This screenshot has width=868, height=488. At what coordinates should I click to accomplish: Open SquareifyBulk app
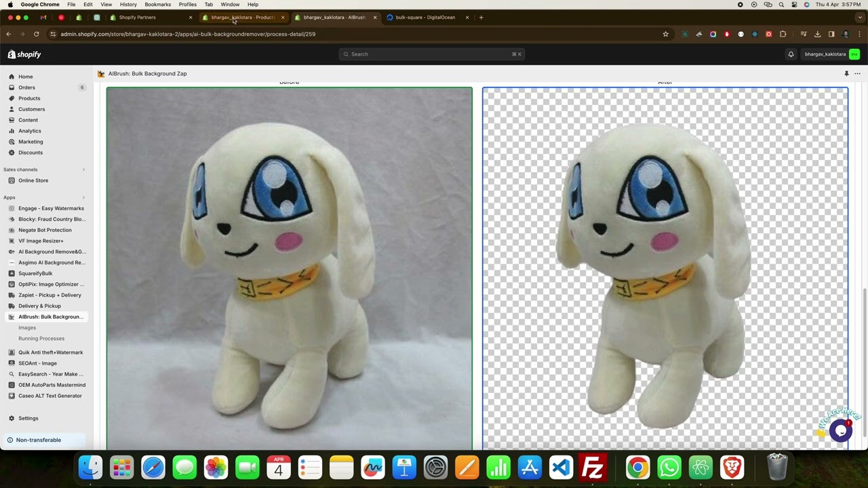pyautogui.click(x=35, y=273)
